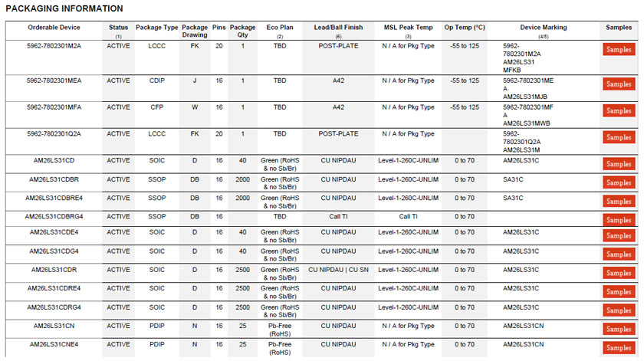Click the MSL Peak Temp column header

pos(408,28)
